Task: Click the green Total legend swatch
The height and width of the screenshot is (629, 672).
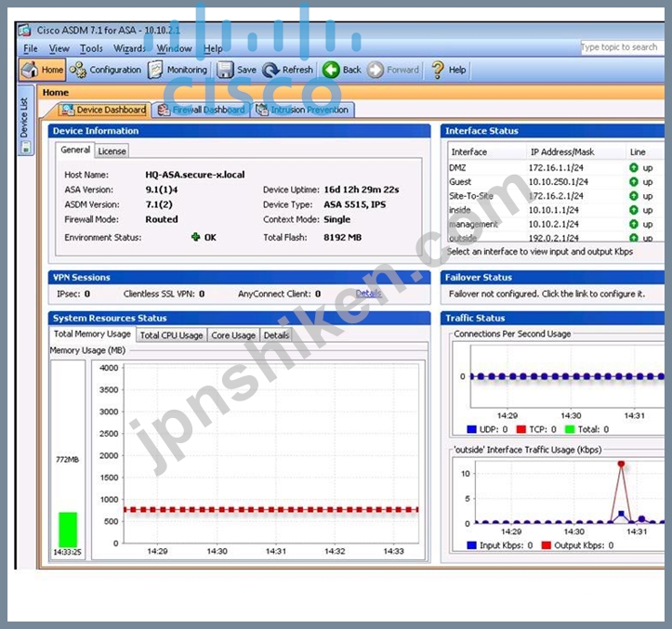Action: (x=570, y=429)
